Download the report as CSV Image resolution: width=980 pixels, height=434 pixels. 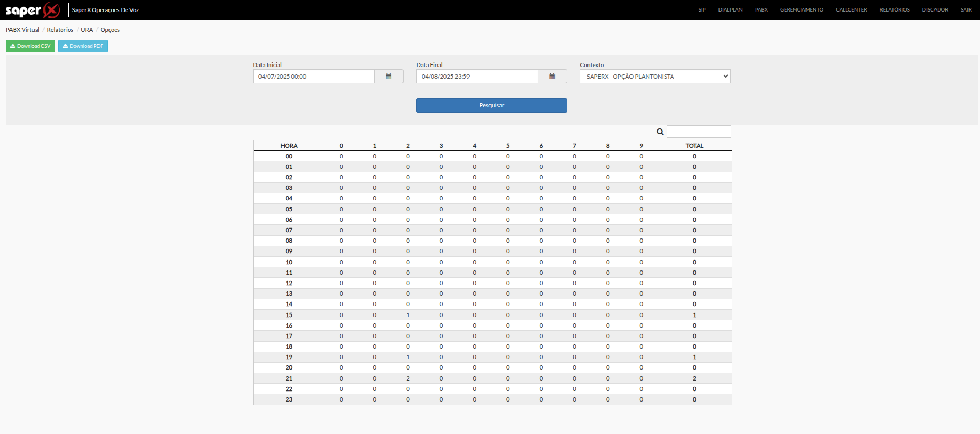tap(30, 46)
